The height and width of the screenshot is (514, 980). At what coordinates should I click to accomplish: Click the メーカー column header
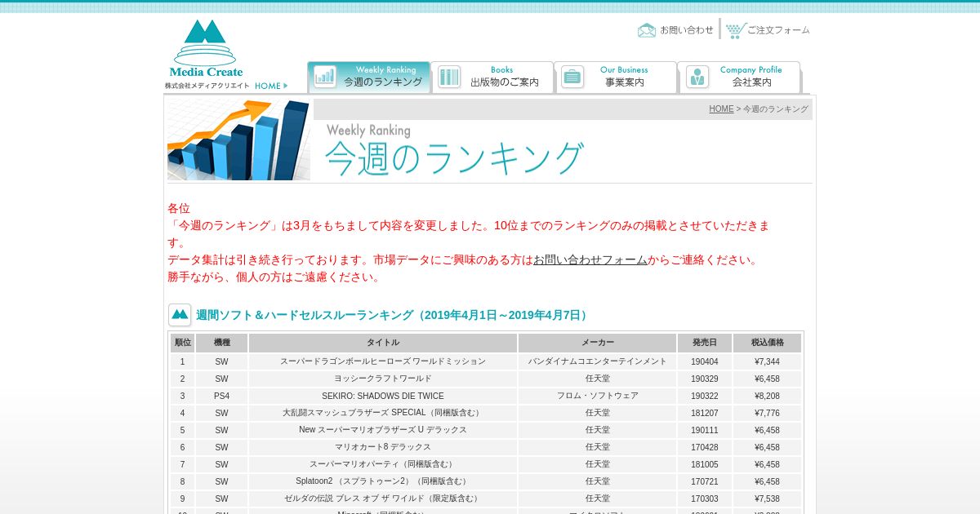click(x=598, y=343)
